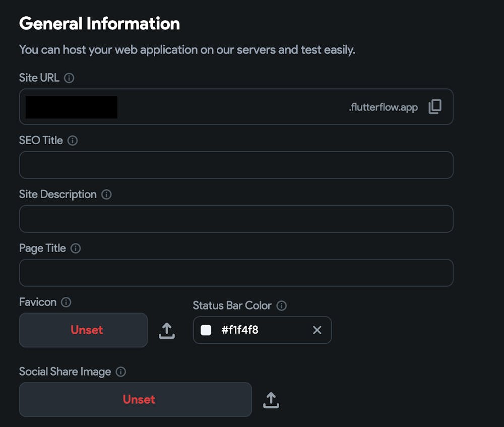Clear the status bar color value
Image resolution: width=504 pixels, height=427 pixels.
pyautogui.click(x=317, y=330)
